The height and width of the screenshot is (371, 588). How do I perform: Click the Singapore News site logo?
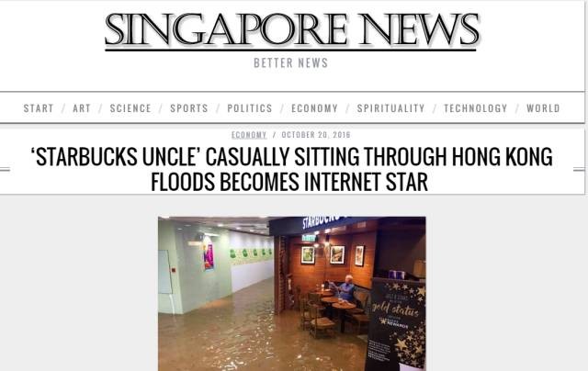[x=291, y=30]
